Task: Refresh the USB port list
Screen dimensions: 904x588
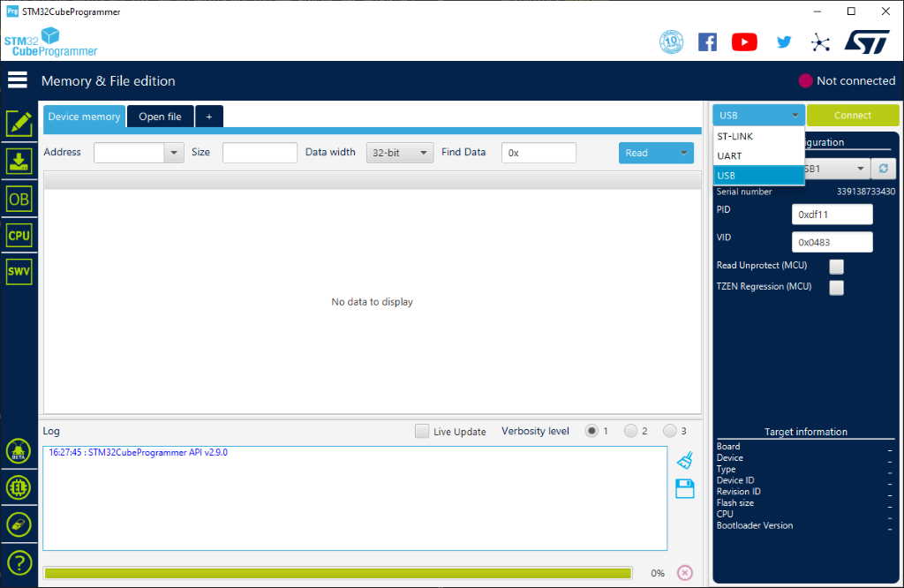Action: pyautogui.click(x=883, y=169)
